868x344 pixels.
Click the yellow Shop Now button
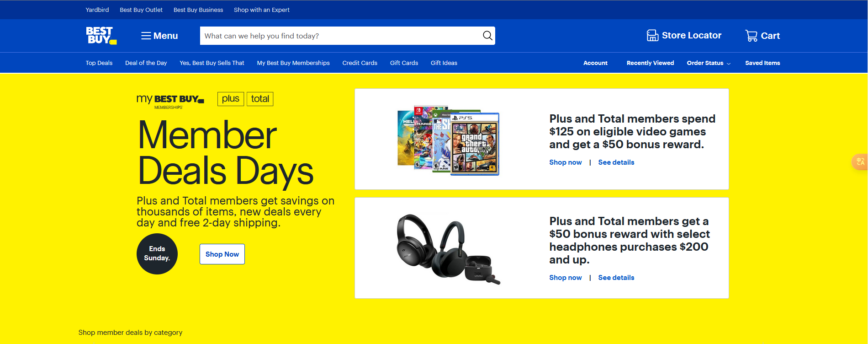(x=222, y=254)
